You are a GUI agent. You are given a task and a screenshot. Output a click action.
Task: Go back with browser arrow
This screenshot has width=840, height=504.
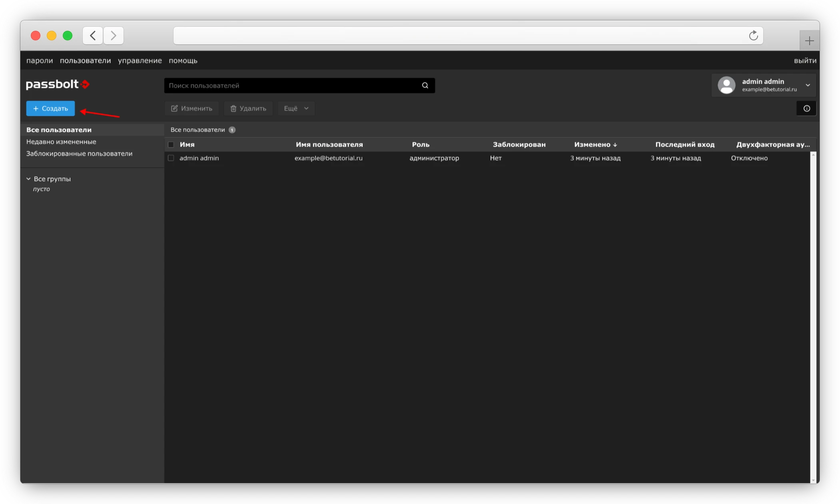coord(93,36)
